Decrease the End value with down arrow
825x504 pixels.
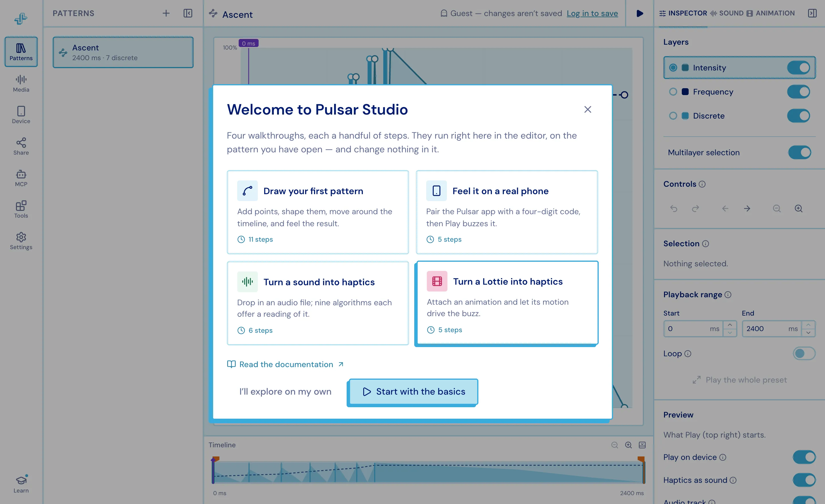coord(808,333)
